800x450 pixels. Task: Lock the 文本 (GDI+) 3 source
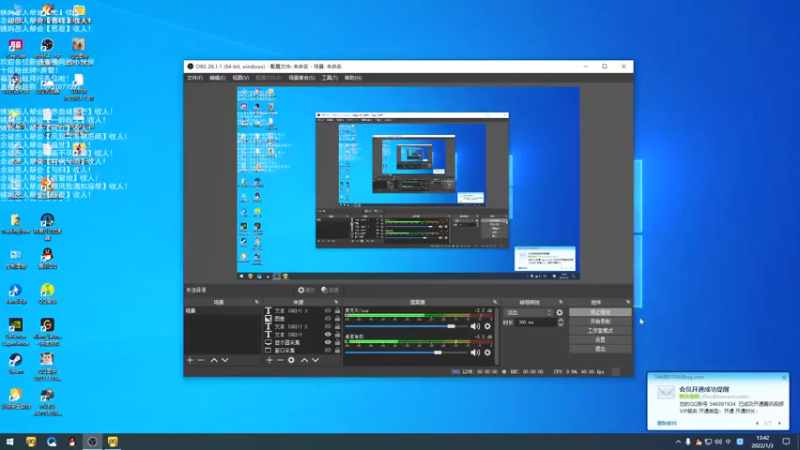click(x=337, y=311)
